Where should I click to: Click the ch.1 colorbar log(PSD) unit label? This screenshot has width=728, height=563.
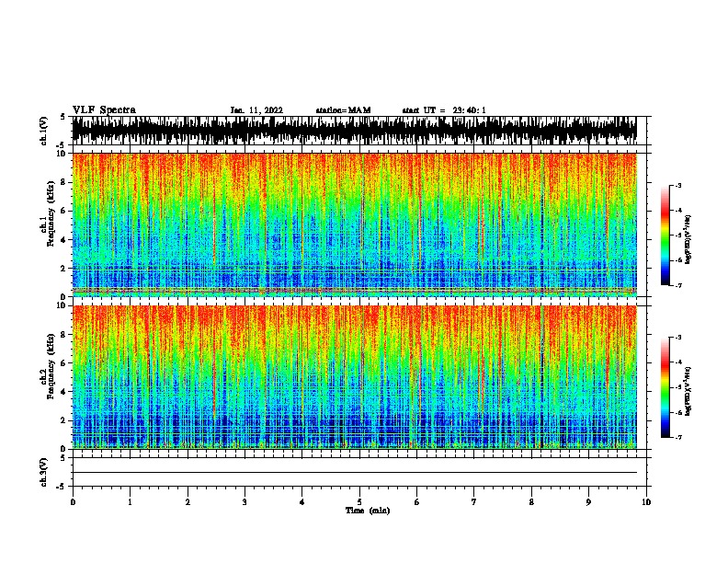[688, 239]
